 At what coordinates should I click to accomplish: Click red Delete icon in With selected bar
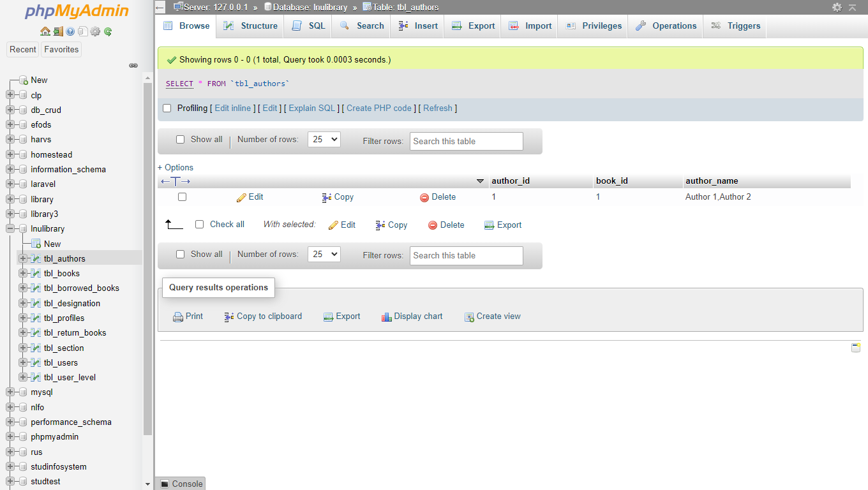point(433,225)
